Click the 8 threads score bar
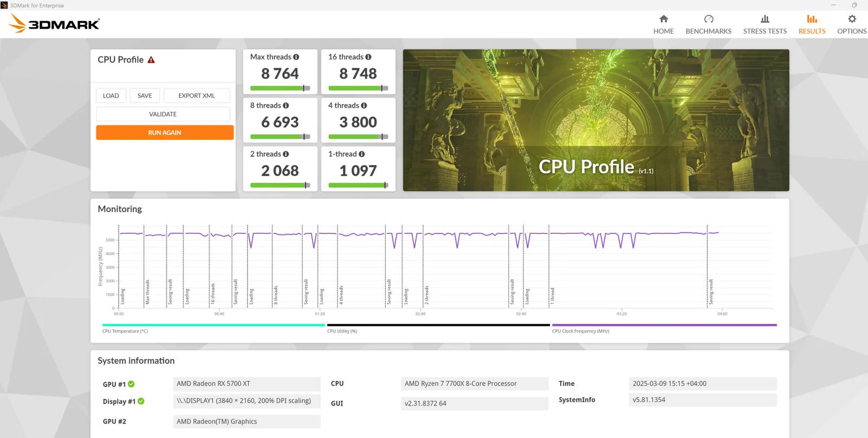The width and height of the screenshot is (868, 438). (280, 137)
